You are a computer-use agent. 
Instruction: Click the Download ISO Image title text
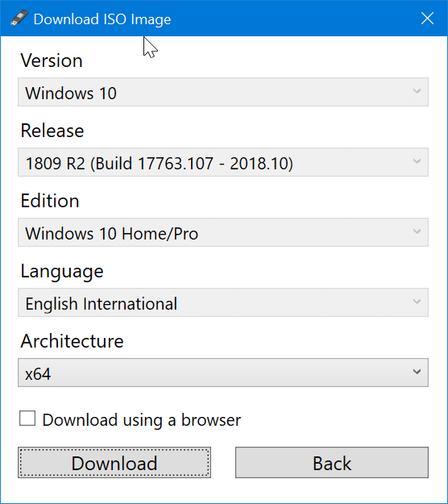[x=102, y=19]
